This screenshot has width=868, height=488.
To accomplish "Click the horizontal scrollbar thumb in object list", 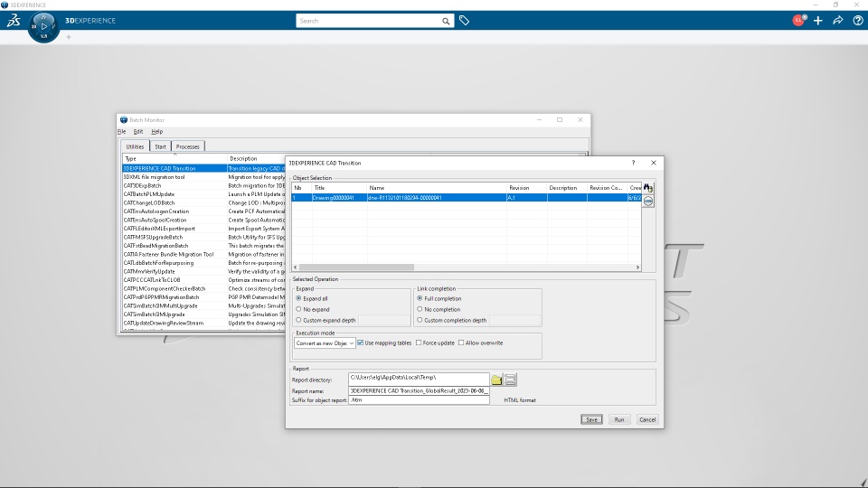I will pyautogui.click(x=357, y=267).
